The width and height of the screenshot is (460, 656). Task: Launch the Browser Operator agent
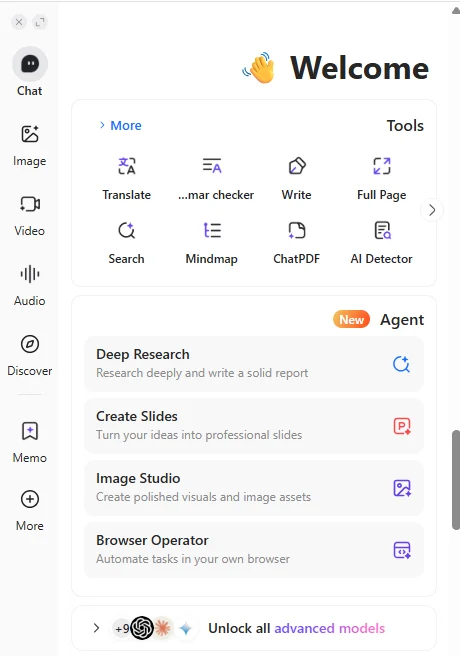tap(254, 550)
